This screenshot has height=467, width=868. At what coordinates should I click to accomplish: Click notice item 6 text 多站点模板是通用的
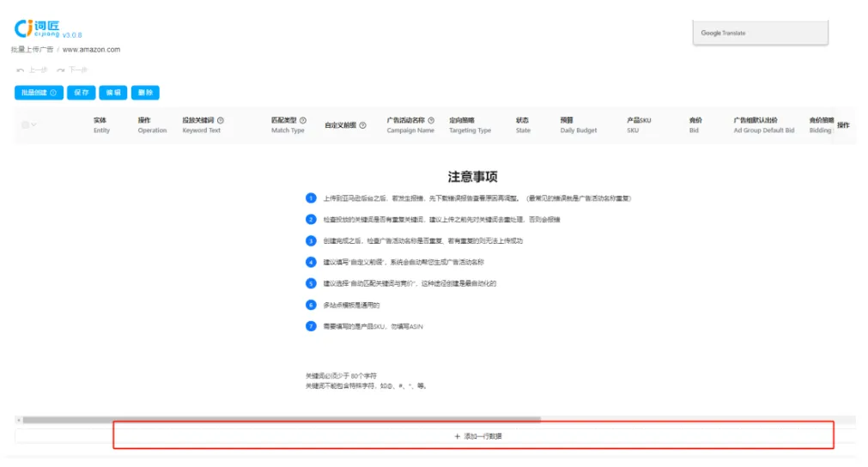pos(351,305)
